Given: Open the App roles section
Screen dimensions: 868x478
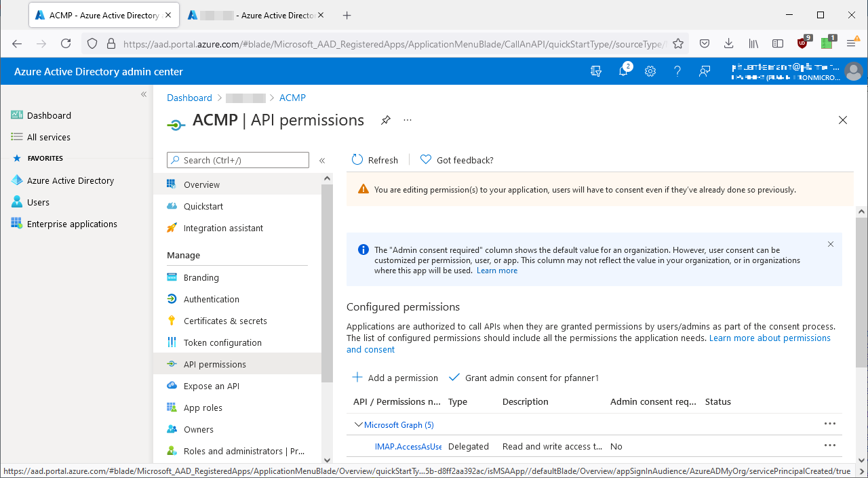Looking at the screenshot, I should pyautogui.click(x=204, y=407).
